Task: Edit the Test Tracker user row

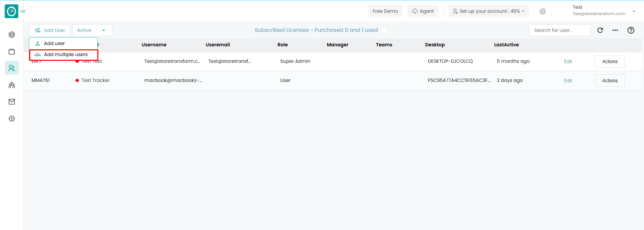Action: 568,81
